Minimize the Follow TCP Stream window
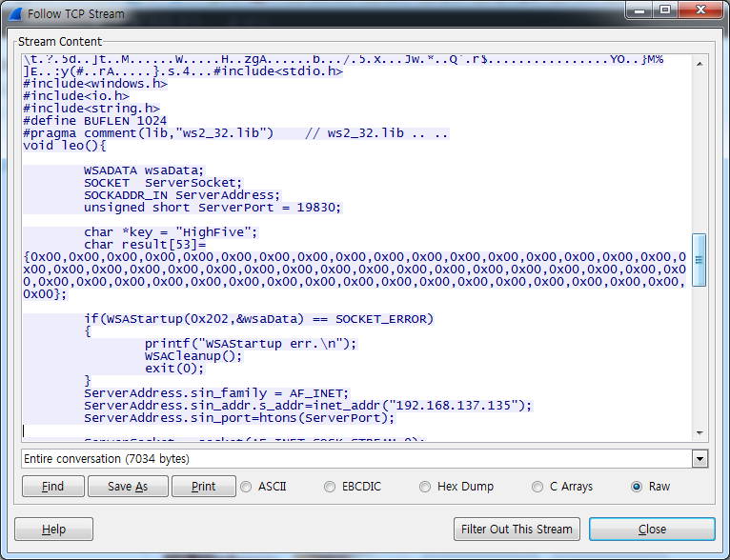Screen dimensions: 730x560 click(638, 11)
